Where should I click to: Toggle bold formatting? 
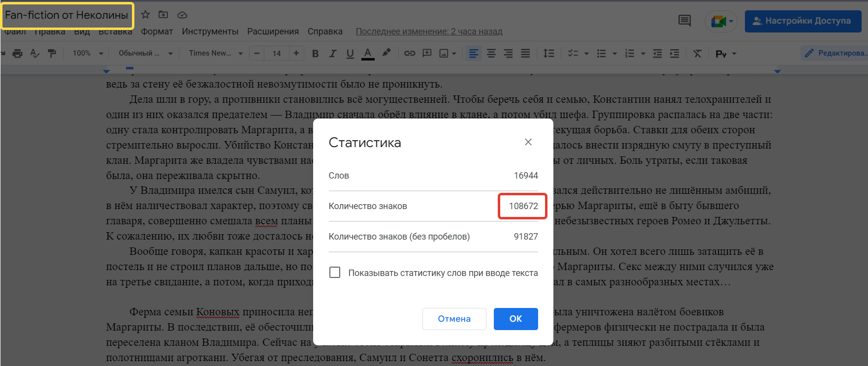(x=316, y=54)
